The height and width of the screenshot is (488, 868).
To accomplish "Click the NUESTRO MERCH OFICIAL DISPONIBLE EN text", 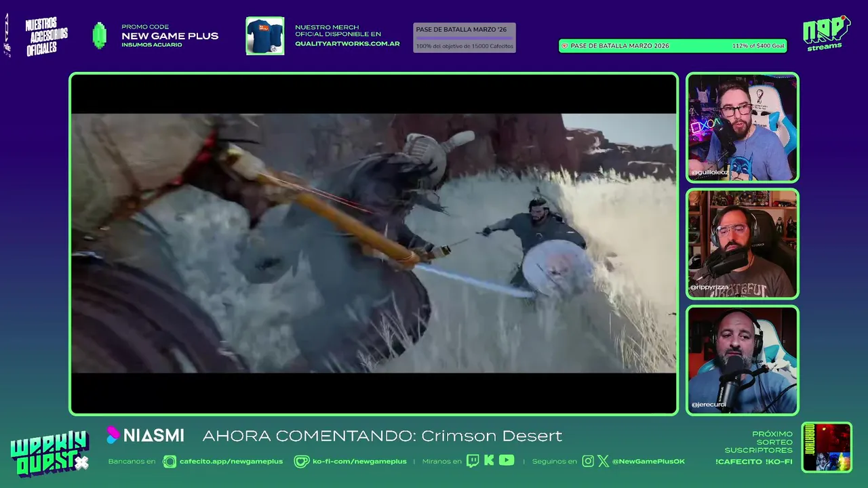I will pos(338,30).
